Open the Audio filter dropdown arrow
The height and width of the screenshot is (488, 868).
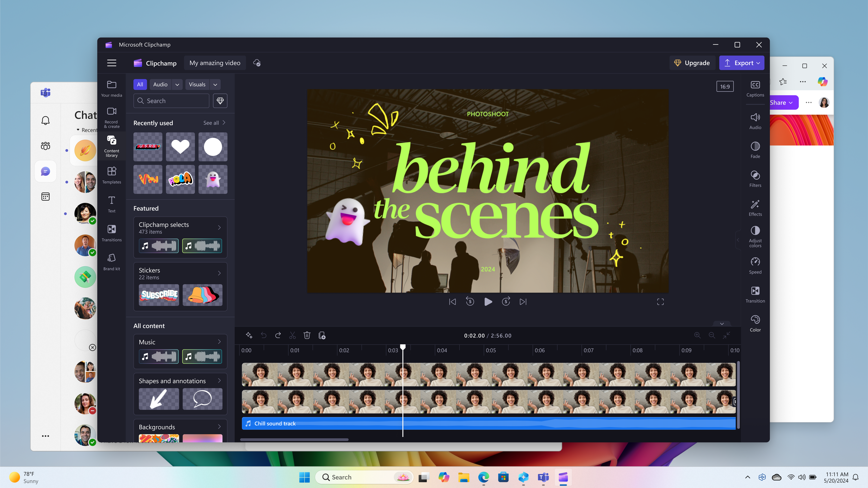click(x=177, y=84)
